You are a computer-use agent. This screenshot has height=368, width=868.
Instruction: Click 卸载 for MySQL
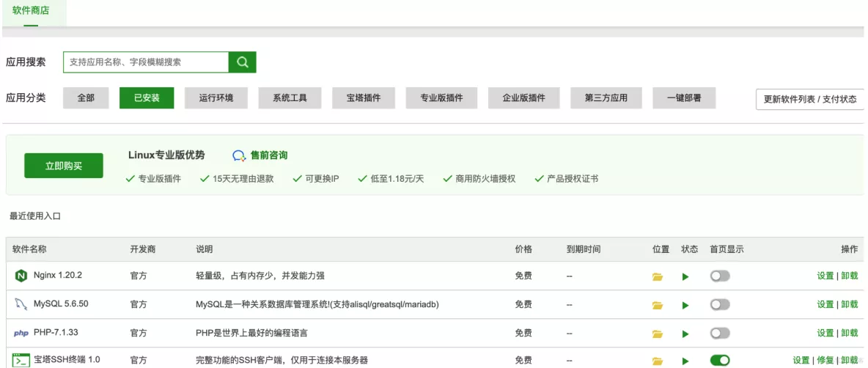pyautogui.click(x=850, y=304)
